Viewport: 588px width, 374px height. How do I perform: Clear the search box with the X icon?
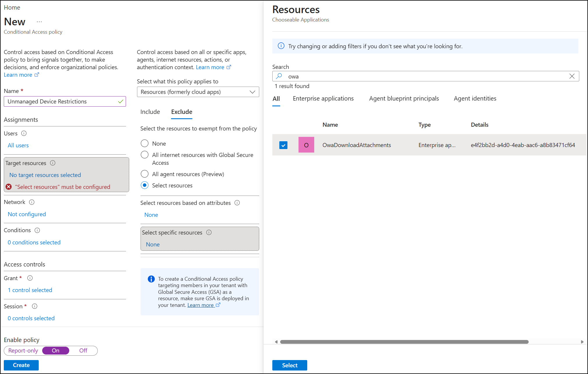point(572,76)
